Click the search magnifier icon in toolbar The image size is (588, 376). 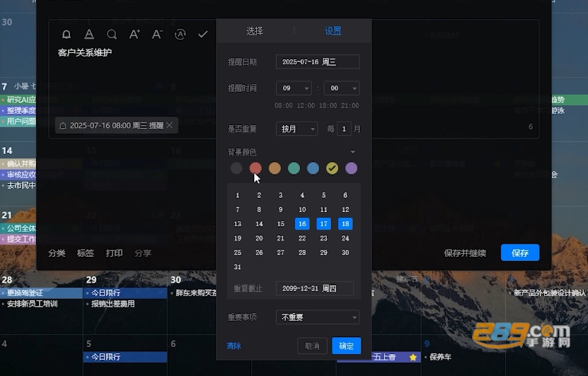(111, 35)
